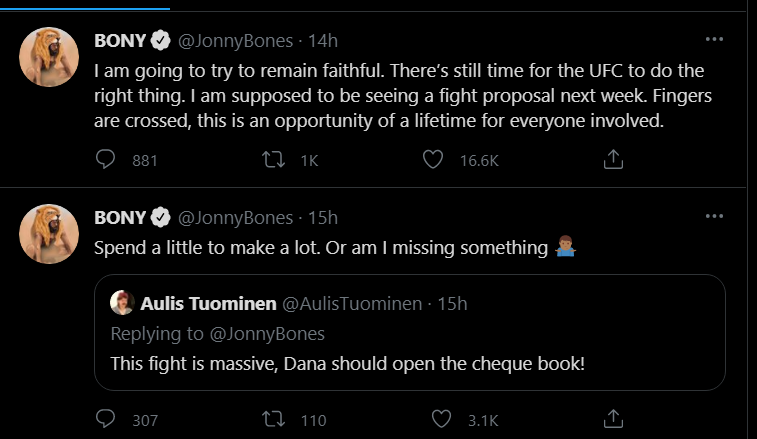Open the 14h timestamp link
757x439 pixels.
(x=325, y=41)
